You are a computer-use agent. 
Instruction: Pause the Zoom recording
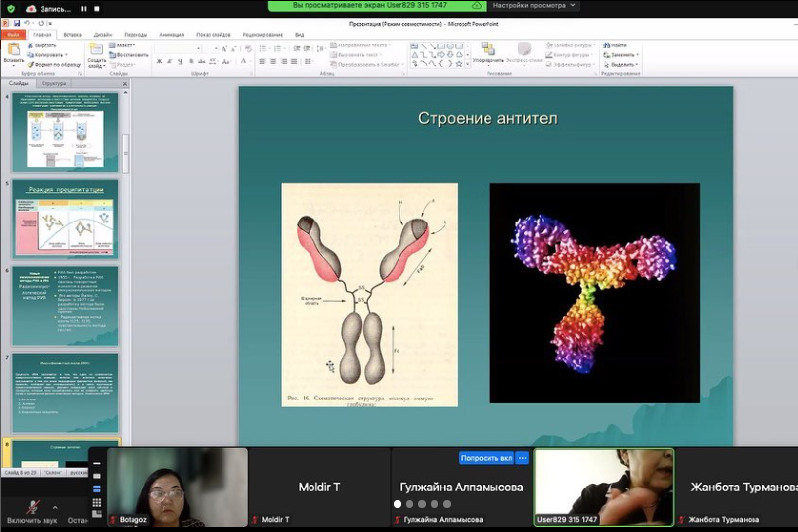tap(83, 8)
